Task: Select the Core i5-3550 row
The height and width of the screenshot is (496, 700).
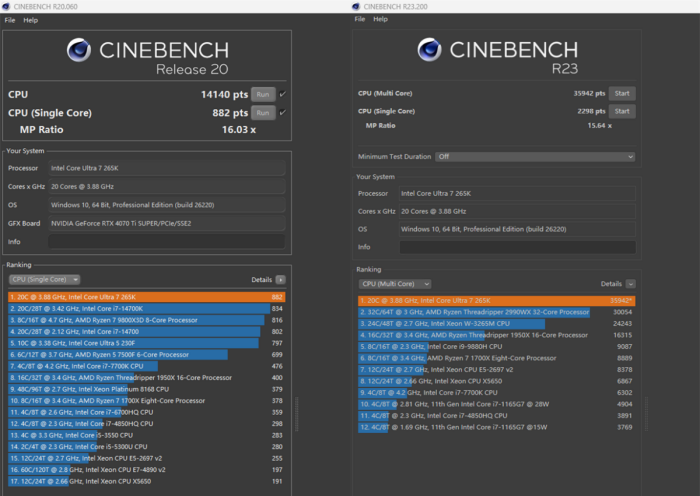Action: pos(146,435)
